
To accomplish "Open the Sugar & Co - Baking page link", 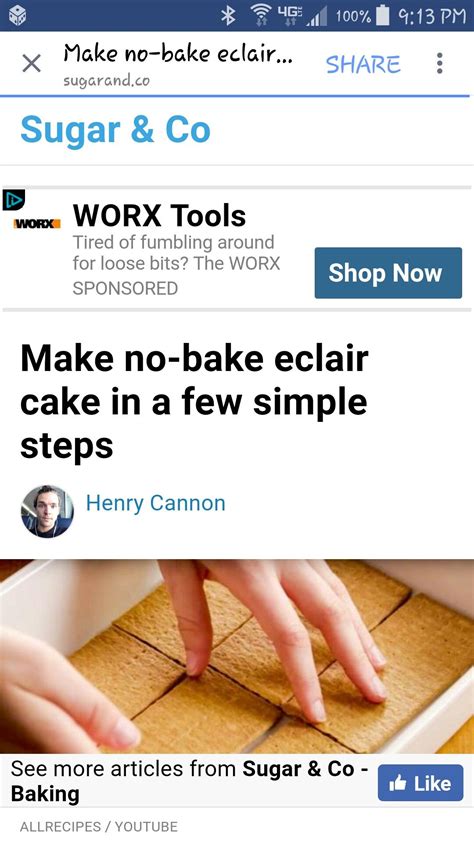I will coord(189,781).
